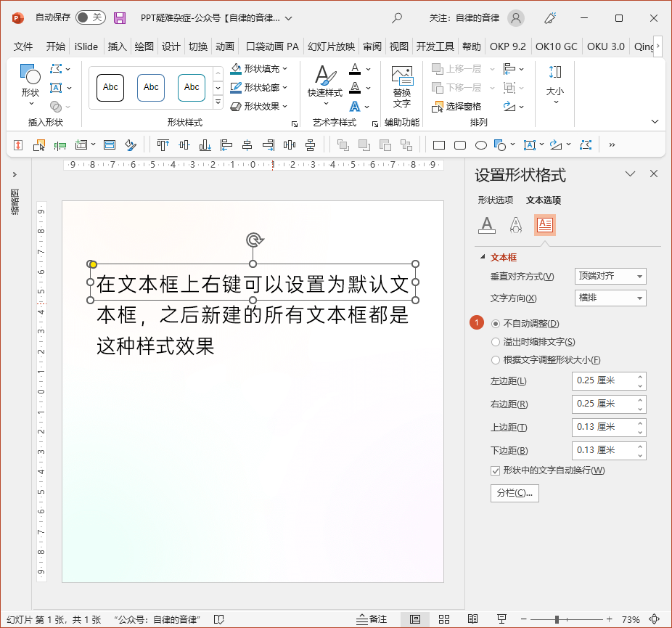The image size is (672, 628).
Task: Insert an oval from quick toolbar
Action: 481,145
